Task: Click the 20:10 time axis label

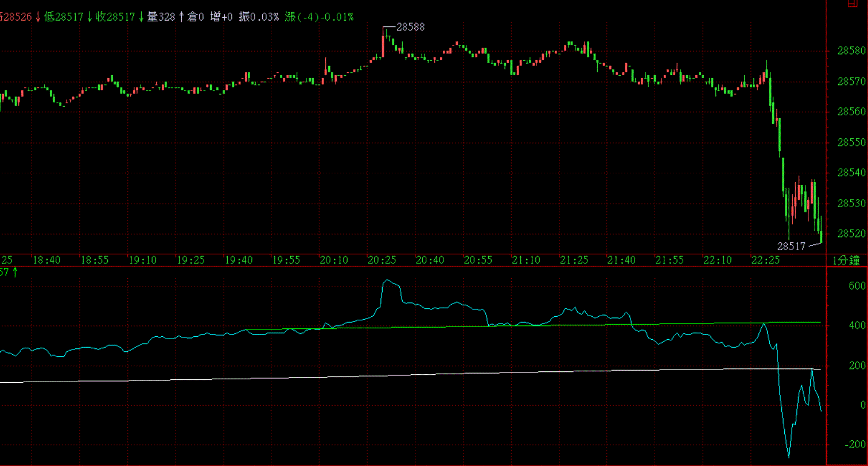Action: pyautogui.click(x=334, y=260)
